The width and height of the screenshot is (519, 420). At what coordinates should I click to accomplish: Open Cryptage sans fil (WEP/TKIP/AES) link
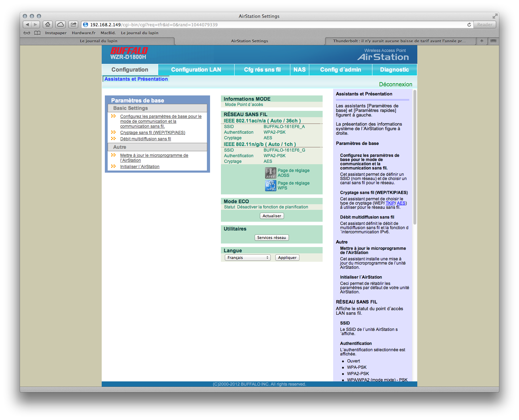tap(153, 133)
